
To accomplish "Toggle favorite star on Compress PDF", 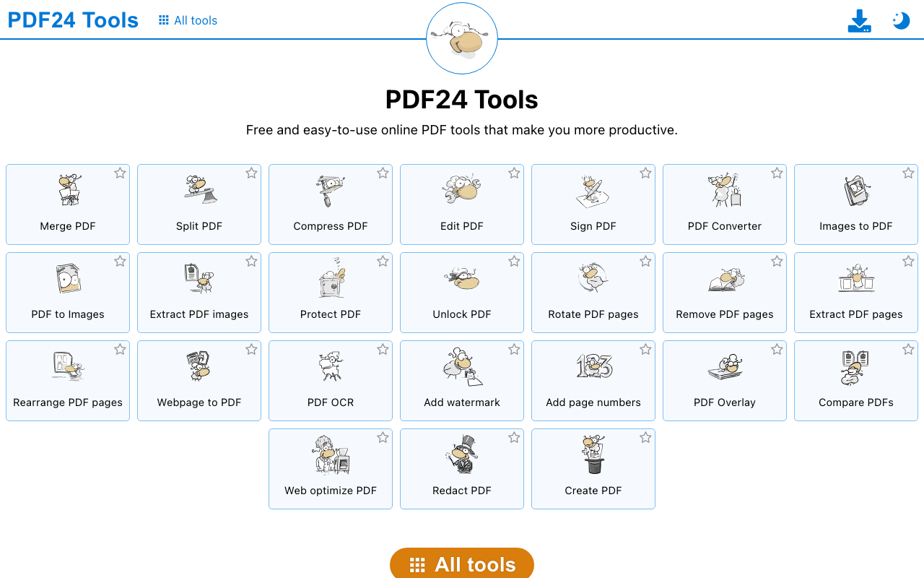I will pos(383,173).
